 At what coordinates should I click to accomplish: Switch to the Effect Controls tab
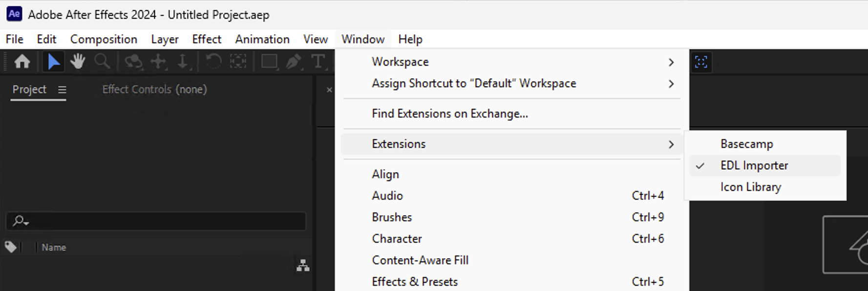tap(154, 90)
